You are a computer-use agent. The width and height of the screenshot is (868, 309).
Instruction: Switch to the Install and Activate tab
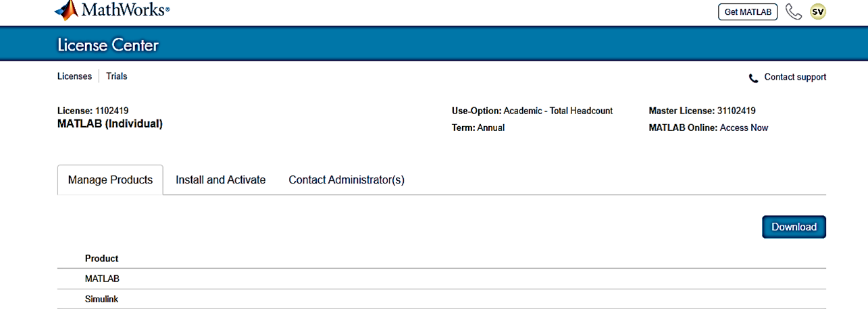tap(220, 180)
